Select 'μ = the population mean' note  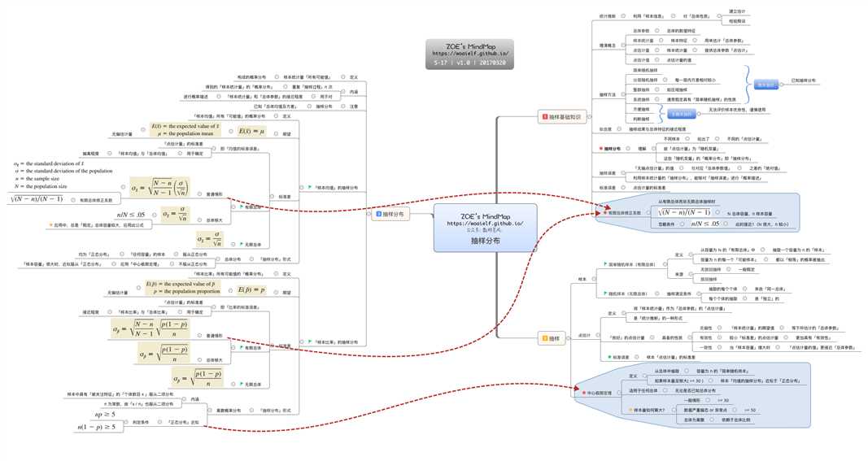pos(185,134)
